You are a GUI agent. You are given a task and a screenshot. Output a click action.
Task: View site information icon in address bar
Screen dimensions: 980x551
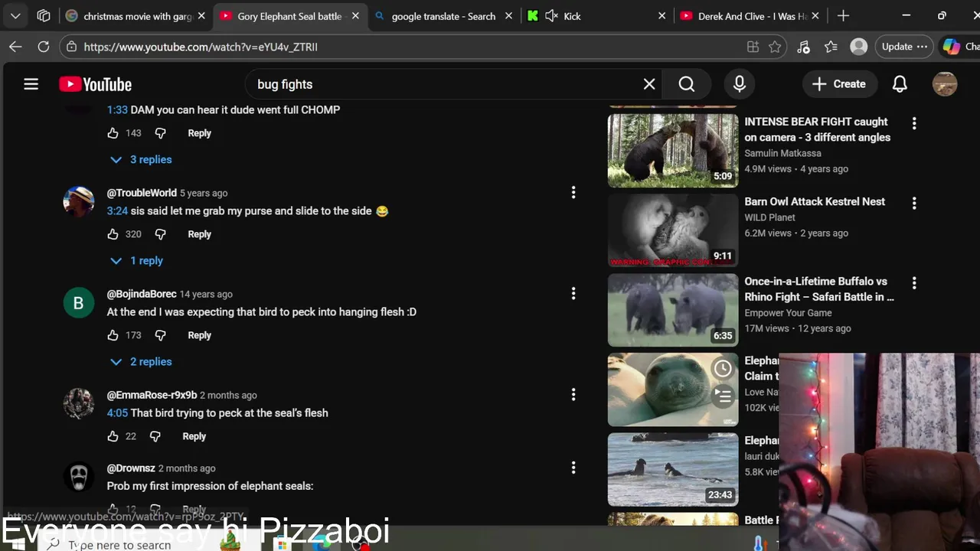pyautogui.click(x=71, y=47)
